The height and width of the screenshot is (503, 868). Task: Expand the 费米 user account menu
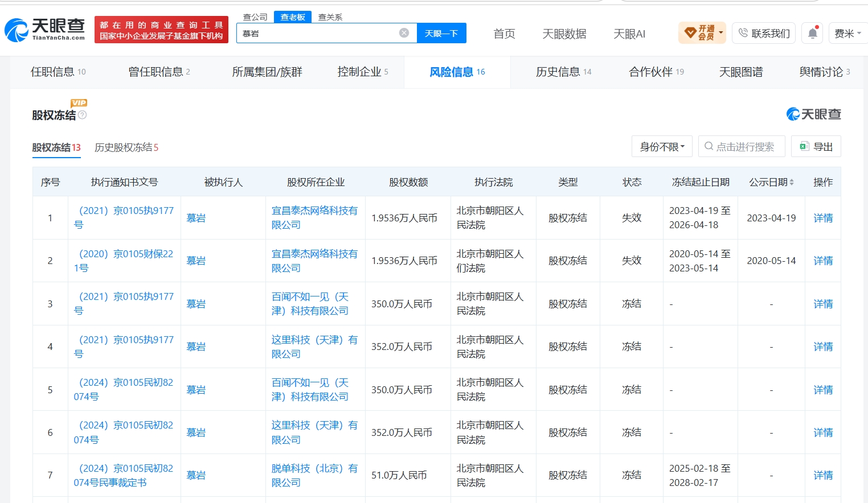point(847,34)
